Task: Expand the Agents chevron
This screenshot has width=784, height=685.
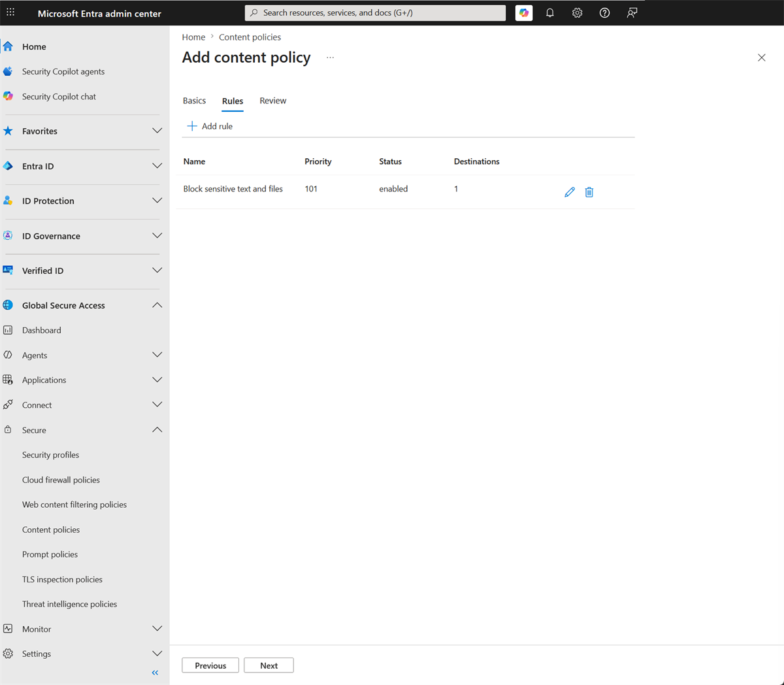Action: click(157, 355)
